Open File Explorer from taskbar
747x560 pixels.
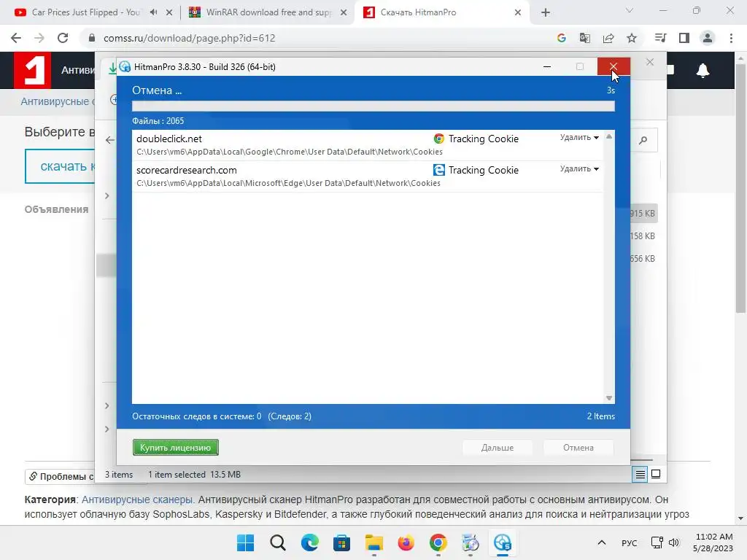tap(374, 542)
